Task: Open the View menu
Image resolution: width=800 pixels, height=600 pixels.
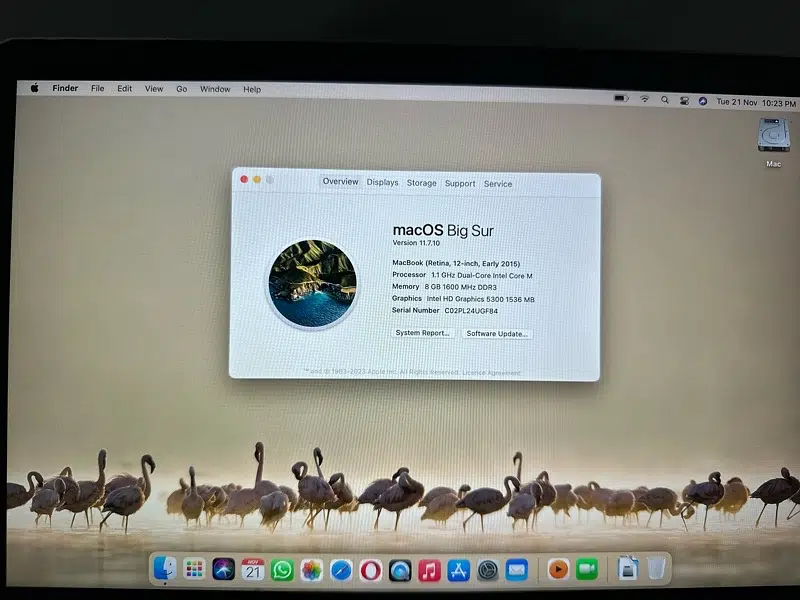Action: [x=154, y=89]
